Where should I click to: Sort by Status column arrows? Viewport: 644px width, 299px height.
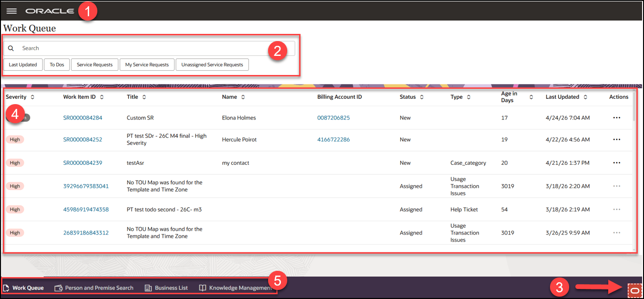pos(422,97)
